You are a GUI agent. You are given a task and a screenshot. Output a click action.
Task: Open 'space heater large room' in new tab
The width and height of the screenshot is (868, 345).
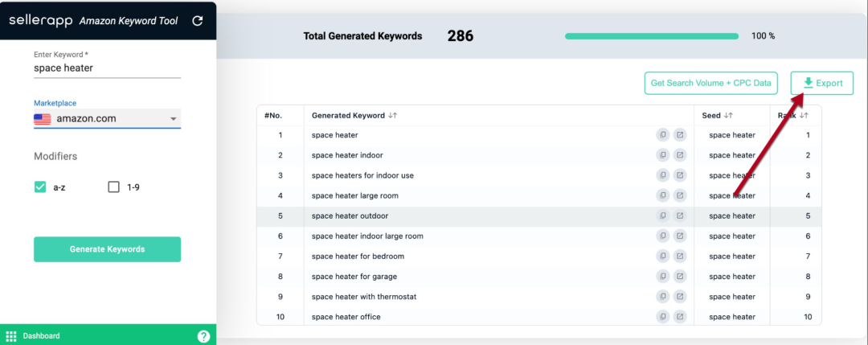[680, 195]
